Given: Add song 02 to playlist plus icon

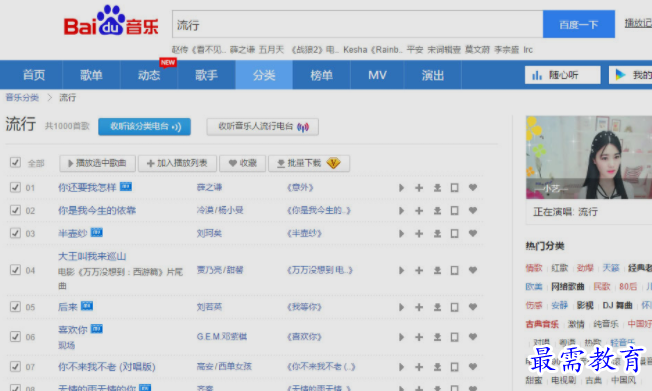Looking at the screenshot, I should pyautogui.click(x=419, y=210).
